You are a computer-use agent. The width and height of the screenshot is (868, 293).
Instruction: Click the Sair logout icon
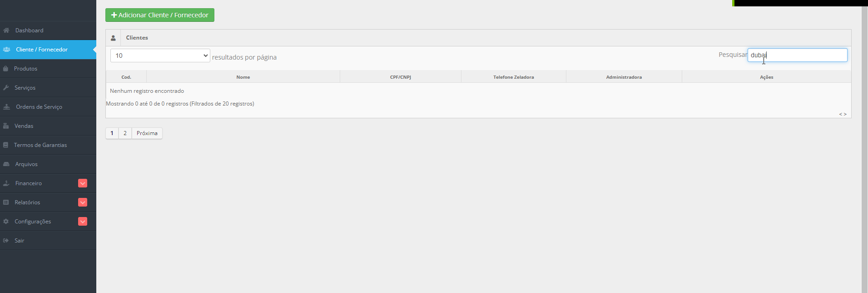(x=6, y=241)
